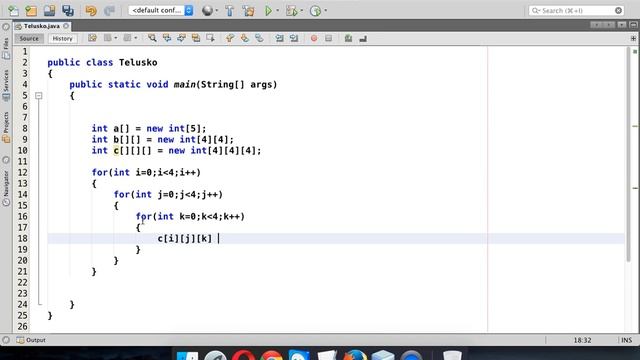Click Find Previous Occurrence icon
The width and height of the screenshot is (640, 360).
167,38
